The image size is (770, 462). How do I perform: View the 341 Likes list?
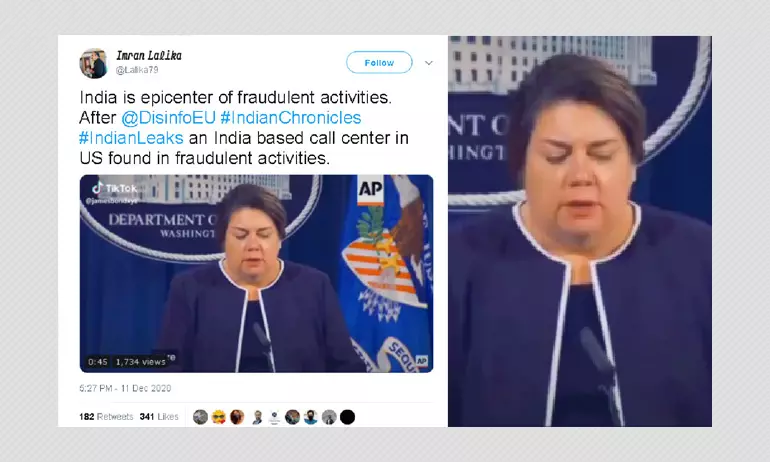pyautogui.click(x=159, y=417)
